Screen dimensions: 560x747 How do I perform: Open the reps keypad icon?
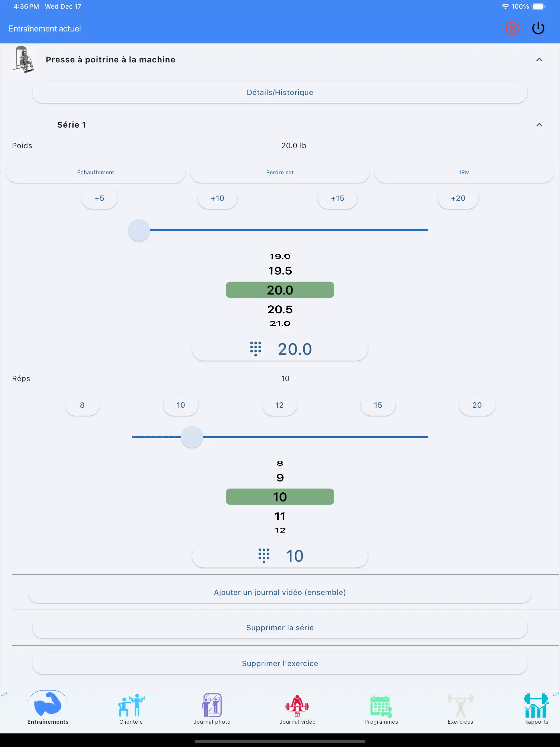264,556
